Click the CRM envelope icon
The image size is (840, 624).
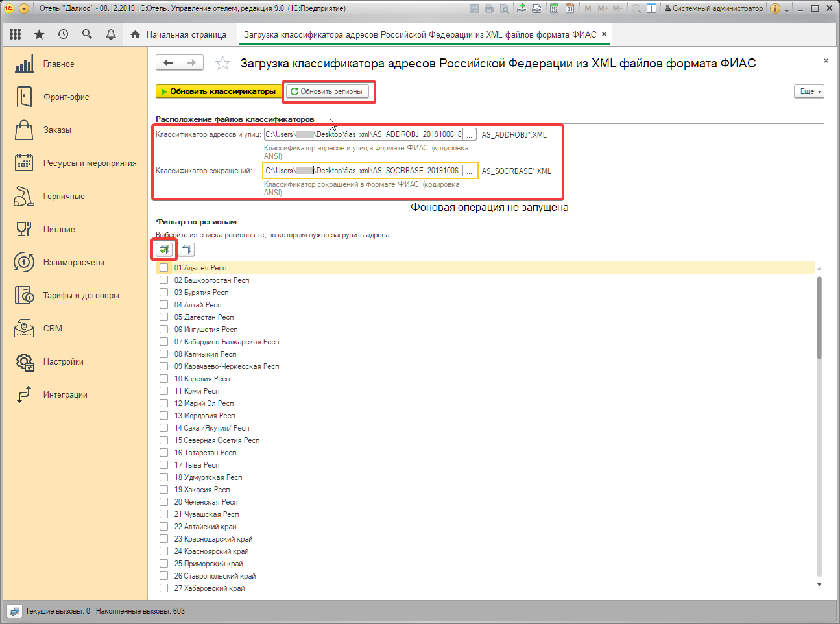tap(24, 328)
